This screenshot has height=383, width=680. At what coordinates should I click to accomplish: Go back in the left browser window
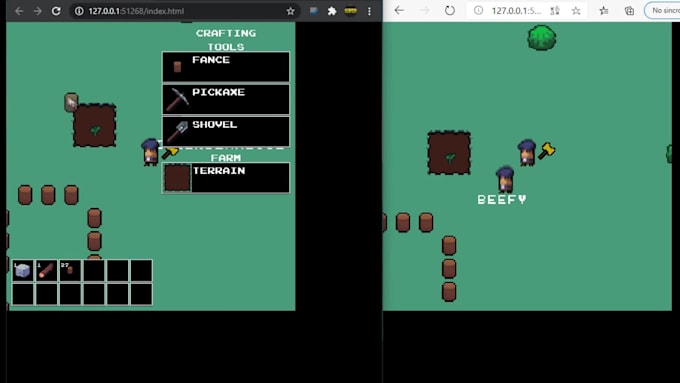pos(19,11)
